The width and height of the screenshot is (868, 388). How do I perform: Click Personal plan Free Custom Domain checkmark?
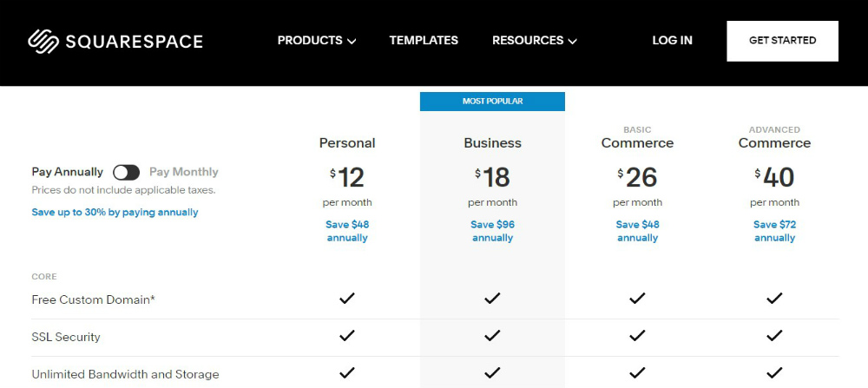coord(347,299)
